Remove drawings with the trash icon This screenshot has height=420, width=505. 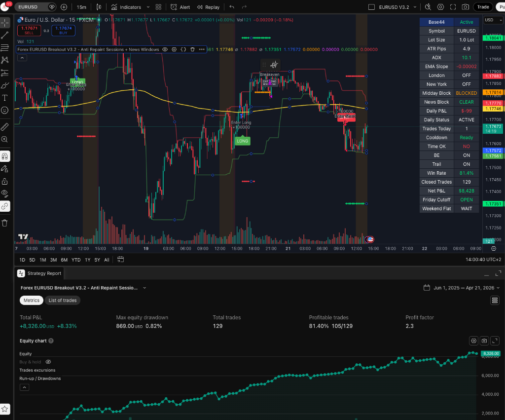(x=5, y=223)
